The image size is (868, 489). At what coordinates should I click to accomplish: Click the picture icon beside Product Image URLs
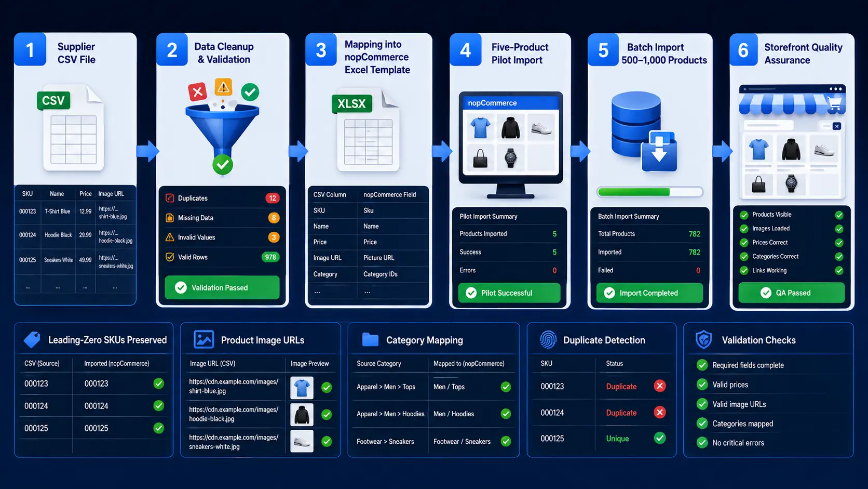[x=204, y=339]
